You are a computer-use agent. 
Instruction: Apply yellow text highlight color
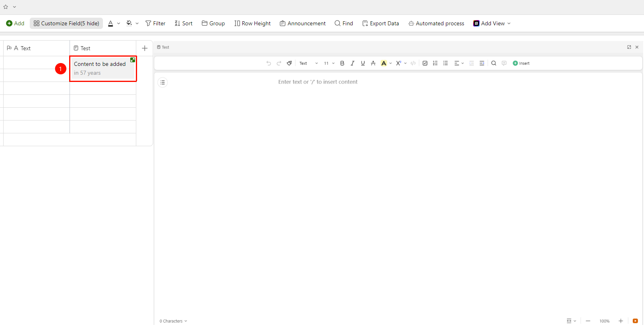(384, 63)
